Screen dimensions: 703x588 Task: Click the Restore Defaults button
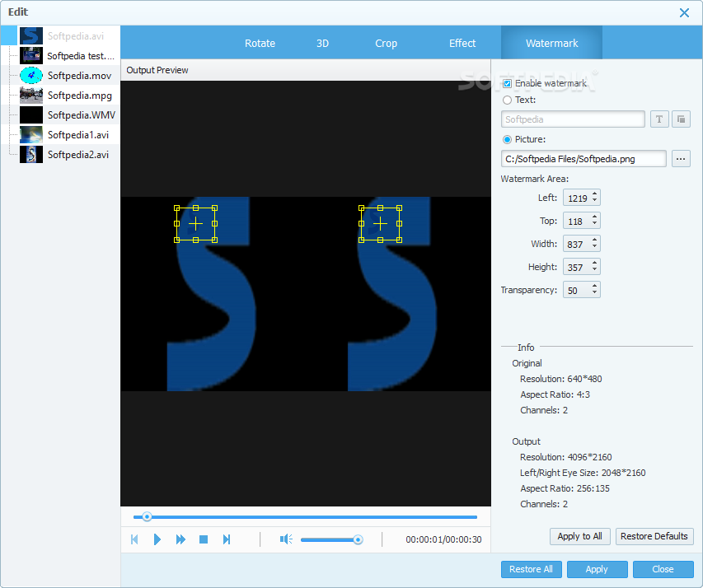click(x=654, y=536)
